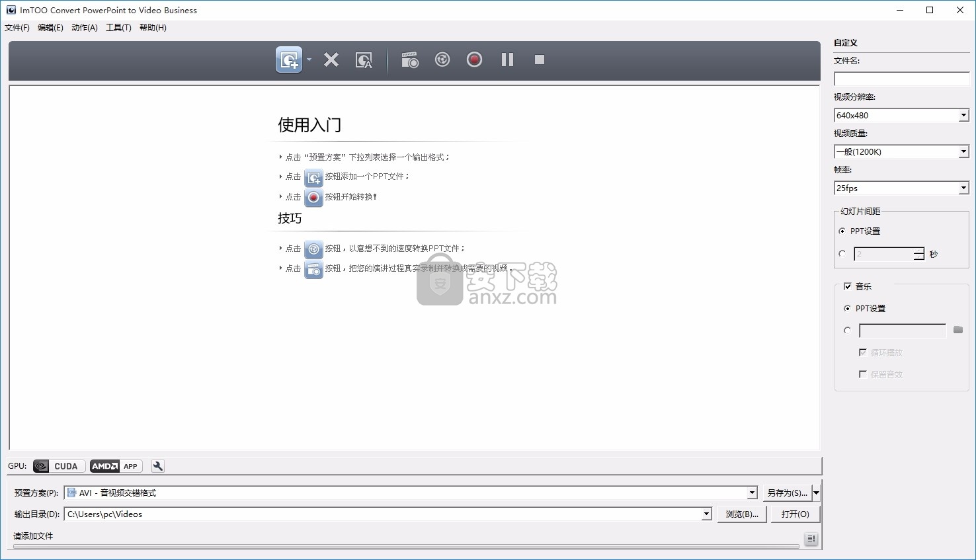Open GPU settings wrench icon

(x=157, y=466)
